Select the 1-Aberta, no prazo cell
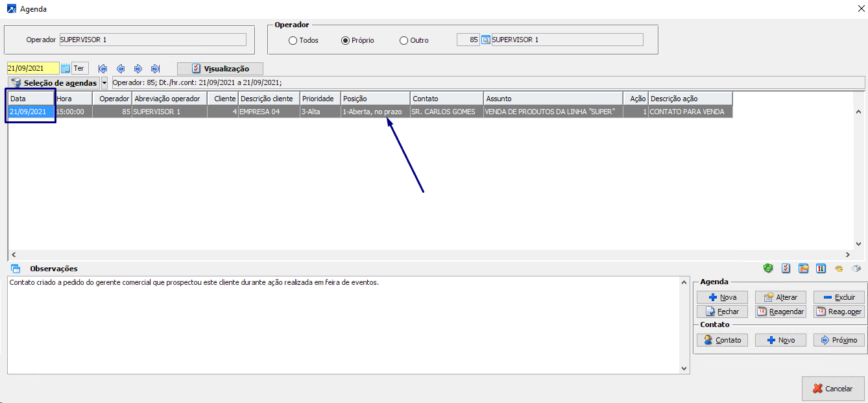The width and height of the screenshot is (868, 403). coord(376,112)
